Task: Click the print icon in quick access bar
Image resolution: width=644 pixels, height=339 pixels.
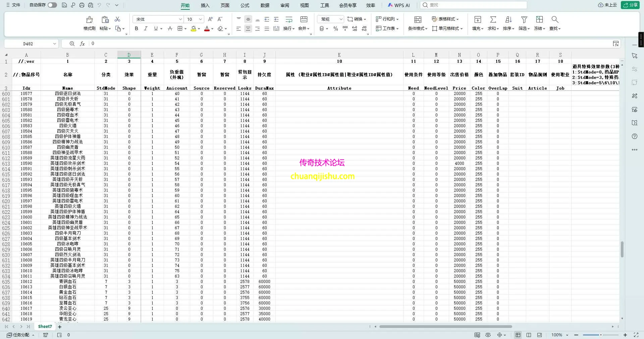Action: point(82,5)
